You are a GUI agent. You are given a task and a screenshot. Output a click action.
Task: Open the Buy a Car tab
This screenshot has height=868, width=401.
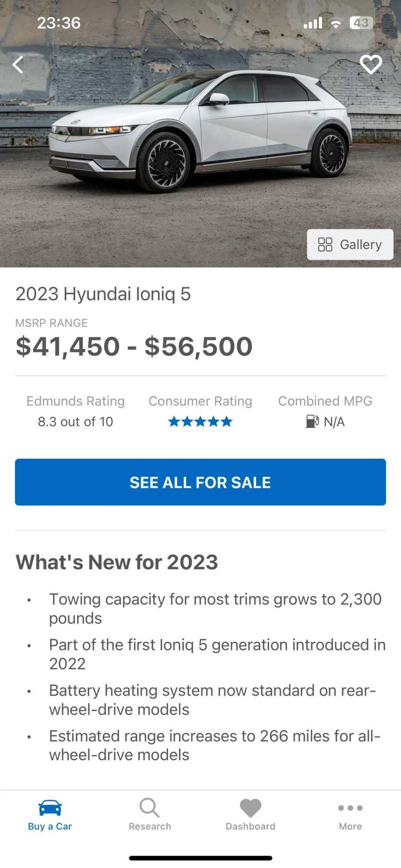click(50, 815)
